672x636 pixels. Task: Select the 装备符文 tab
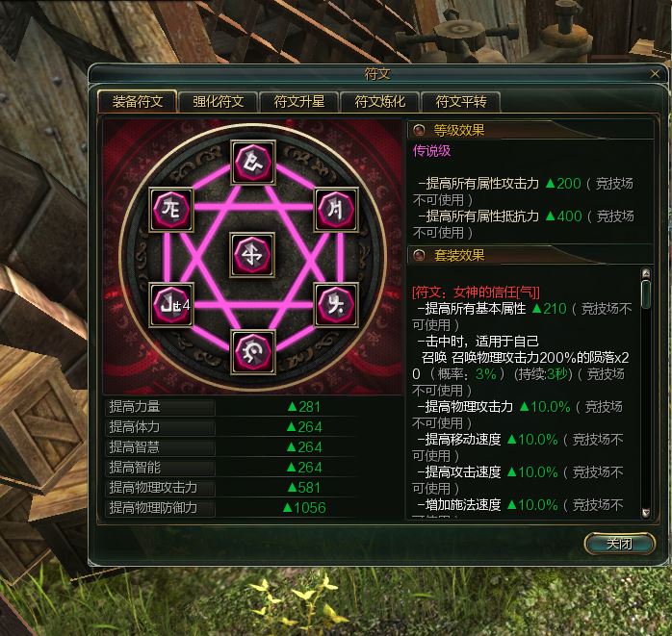tap(137, 102)
